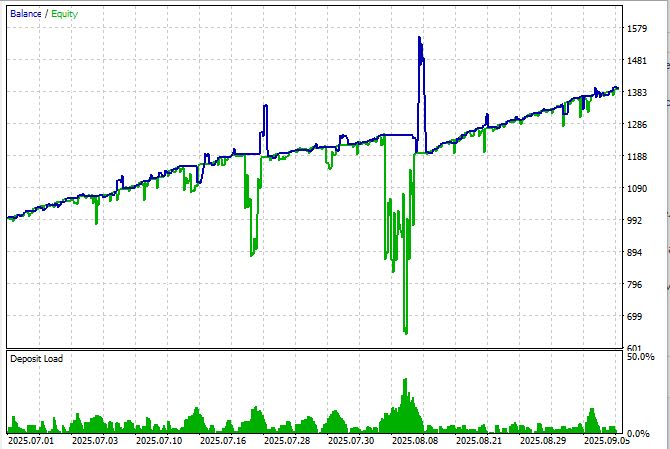Click the 2025.07.30 date label

click(x=351, y=440)
